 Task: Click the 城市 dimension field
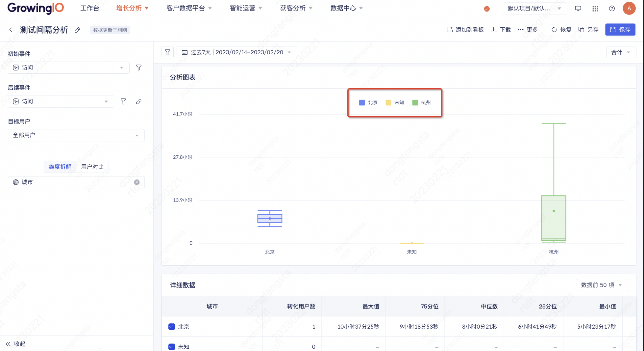coord(76,182)
